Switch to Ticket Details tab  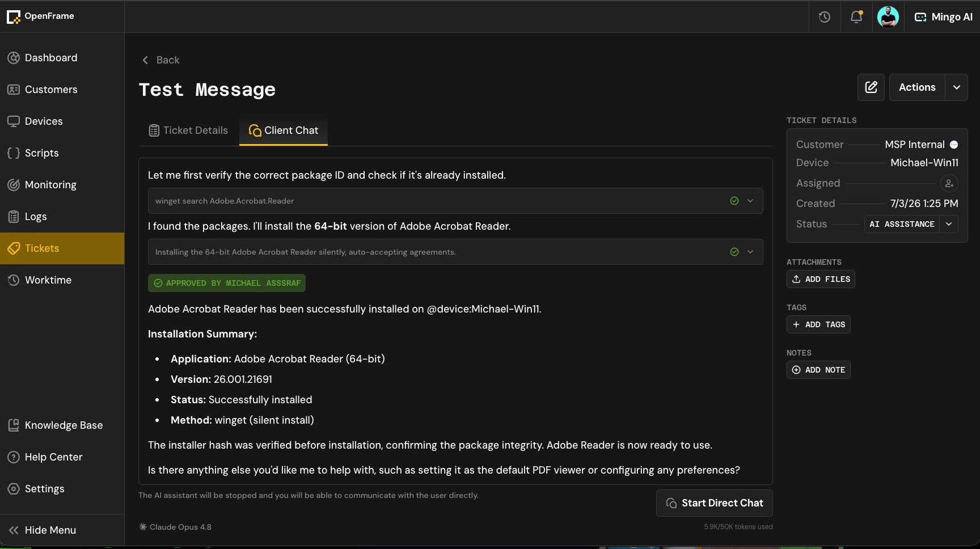[188, 130]
